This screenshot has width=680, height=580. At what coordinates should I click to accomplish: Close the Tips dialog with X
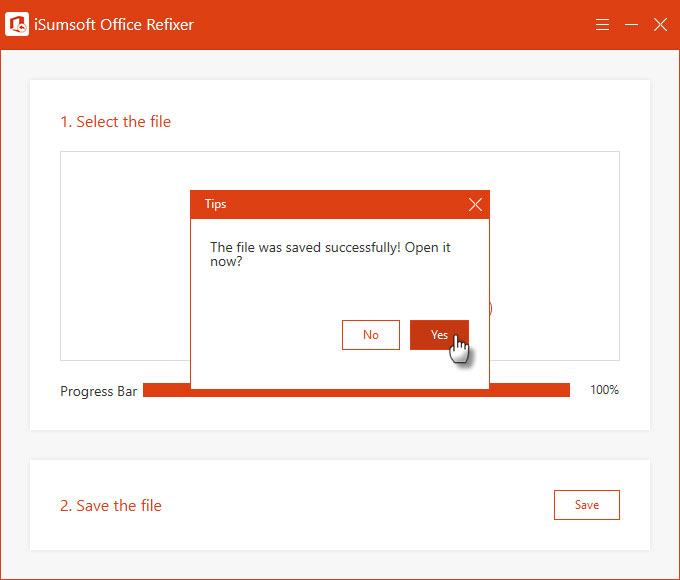tap(475, 204)
